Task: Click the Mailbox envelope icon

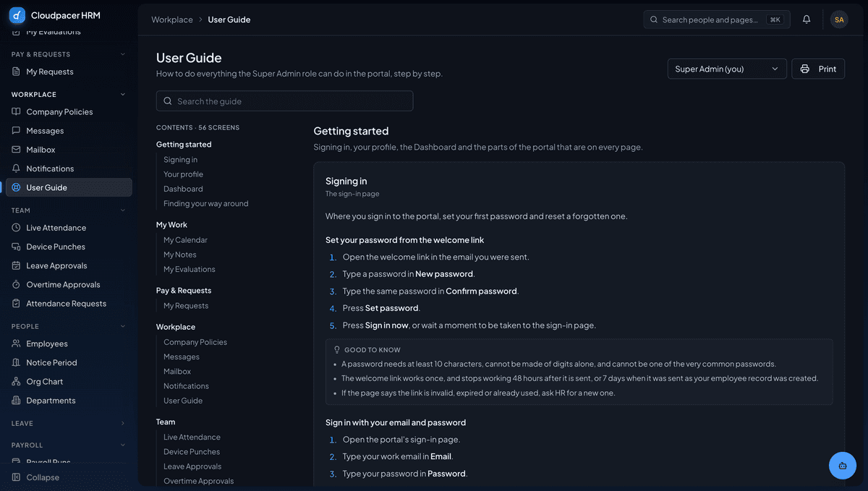Action: pos(17,150)
